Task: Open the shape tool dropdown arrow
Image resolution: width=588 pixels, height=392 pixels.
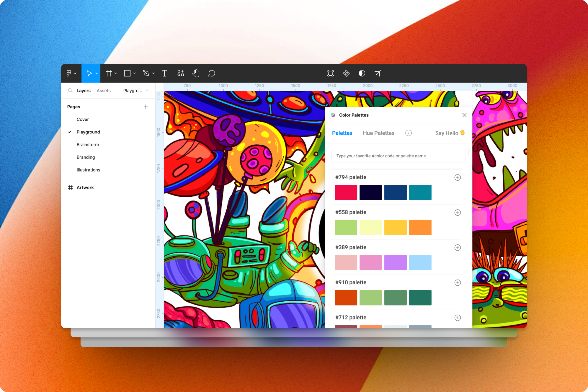Action: (x=134, y=73)
